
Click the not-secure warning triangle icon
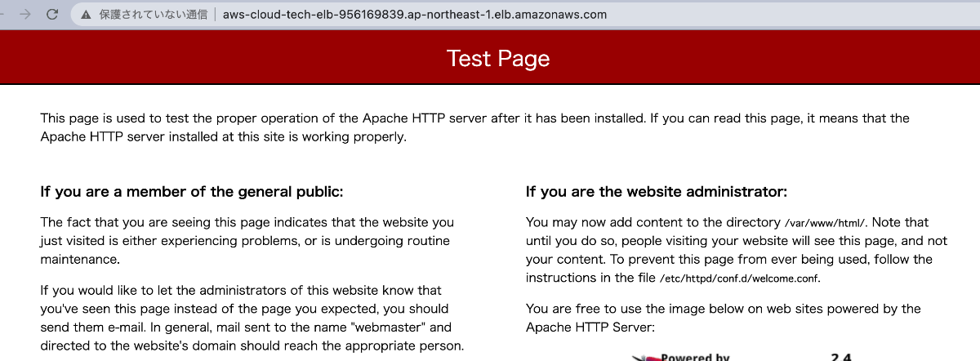(87, 15)
